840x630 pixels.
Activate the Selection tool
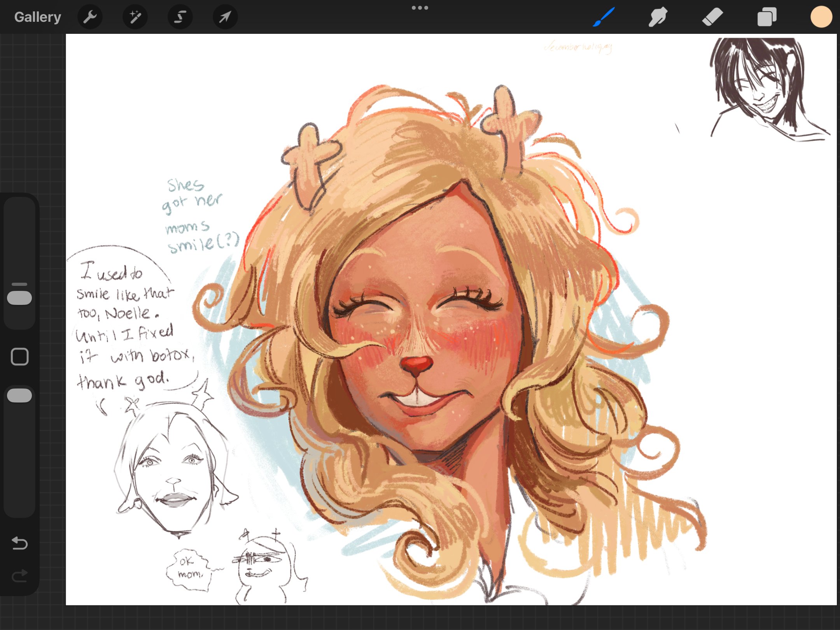pos(180,17)
